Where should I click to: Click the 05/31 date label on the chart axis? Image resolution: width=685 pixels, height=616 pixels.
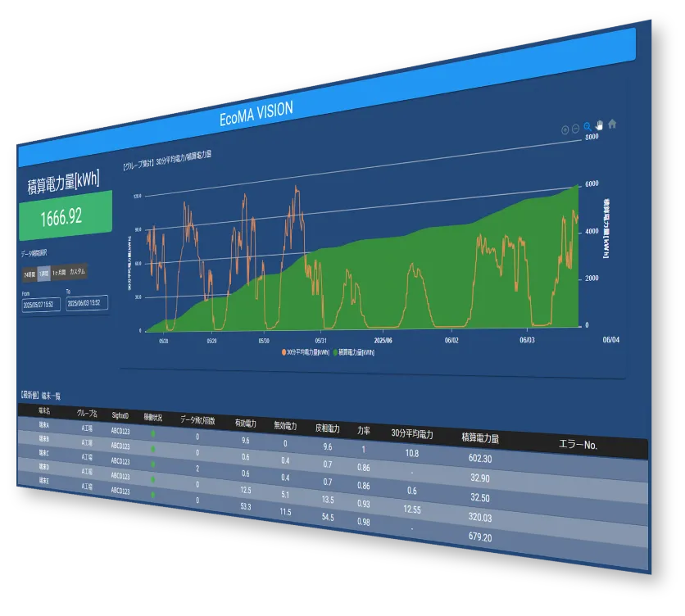(x=320, y=340)
